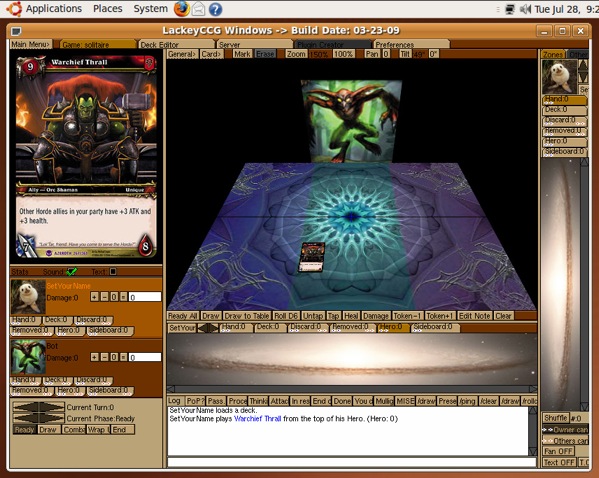Click the Untap button

313,316
